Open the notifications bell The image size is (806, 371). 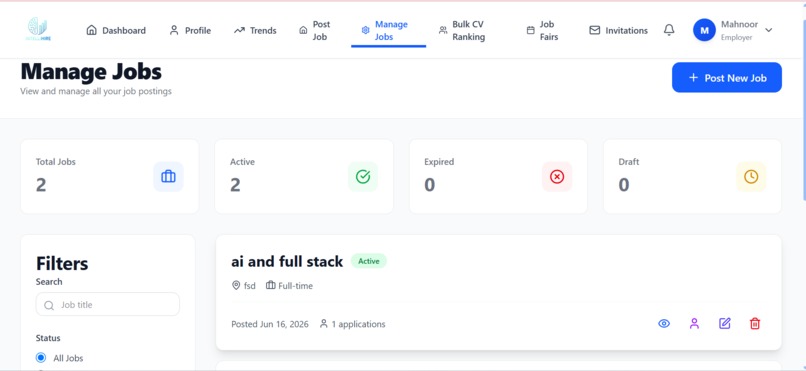tap(669, 30)
